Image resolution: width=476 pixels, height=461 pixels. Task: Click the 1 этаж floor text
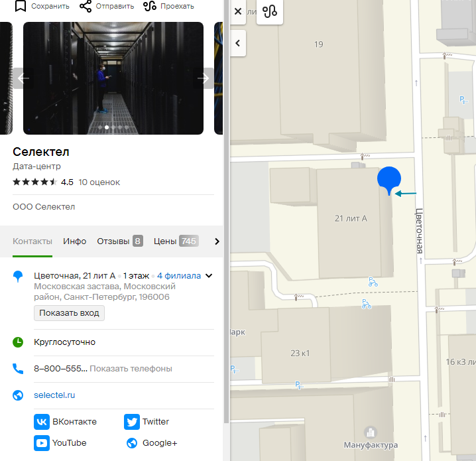(137, 276)
